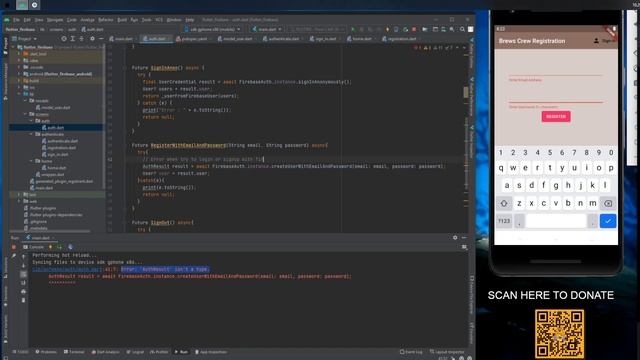Viewport: 640px width, 360px height.
Task: Click the email address field in the emulator
Action: pos(556,70)
